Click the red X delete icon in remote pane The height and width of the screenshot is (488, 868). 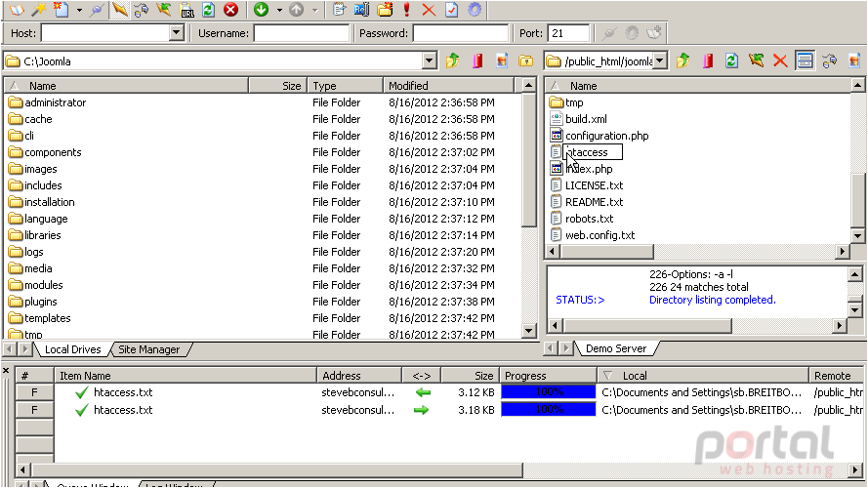pos(780,61)
